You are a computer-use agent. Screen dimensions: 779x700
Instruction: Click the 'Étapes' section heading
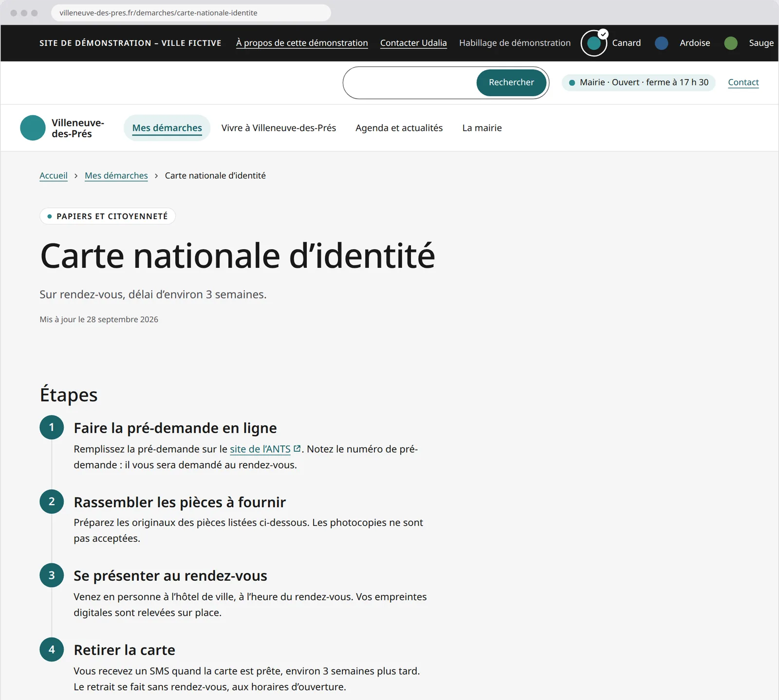tap(69, 394)
